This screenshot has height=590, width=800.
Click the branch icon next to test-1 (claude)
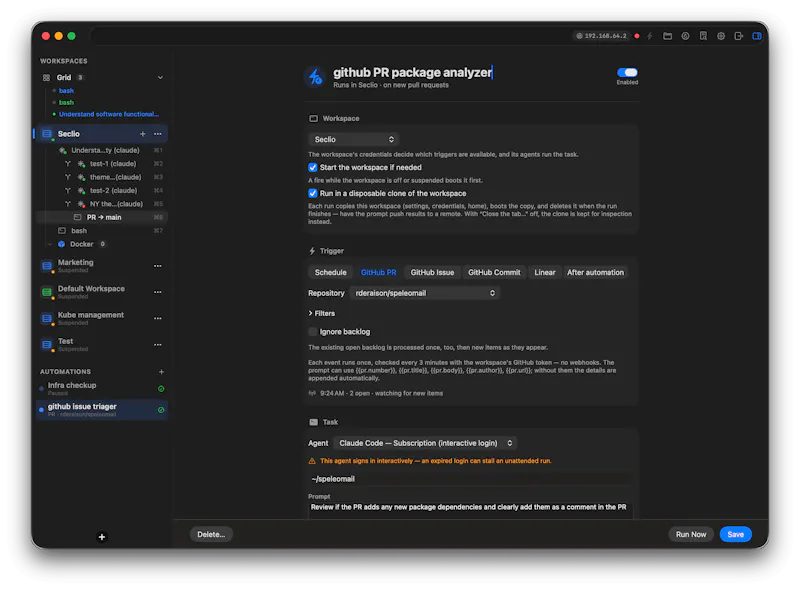pyautogui.click(x=68, y=164)
